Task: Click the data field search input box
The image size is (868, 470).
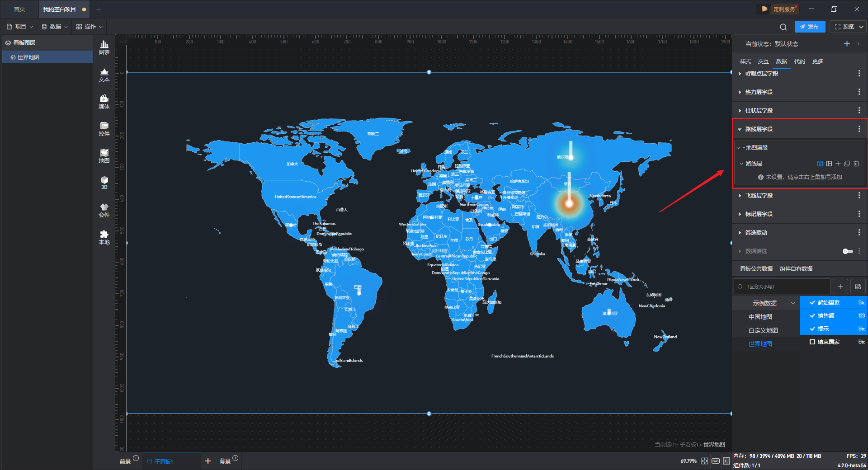Action: [782, 287]
